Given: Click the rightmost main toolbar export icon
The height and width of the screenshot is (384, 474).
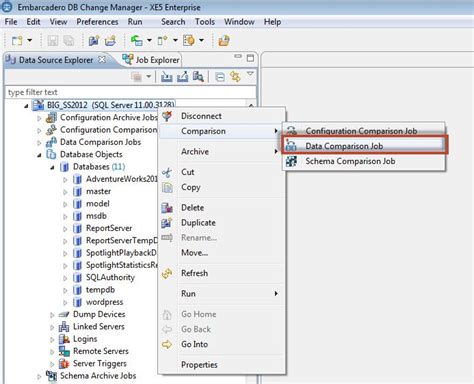Looking at the screenshot, I should [224, 41].
